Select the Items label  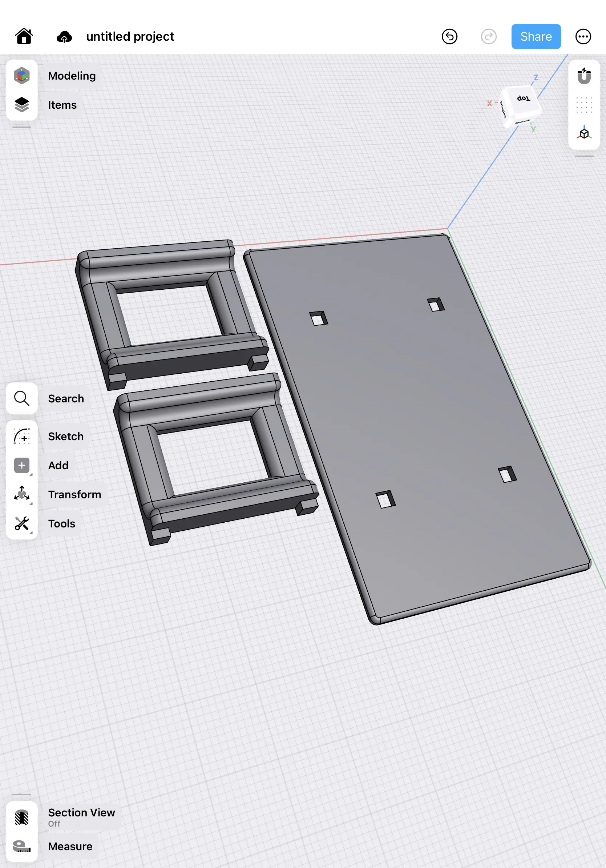pos(62,105)
